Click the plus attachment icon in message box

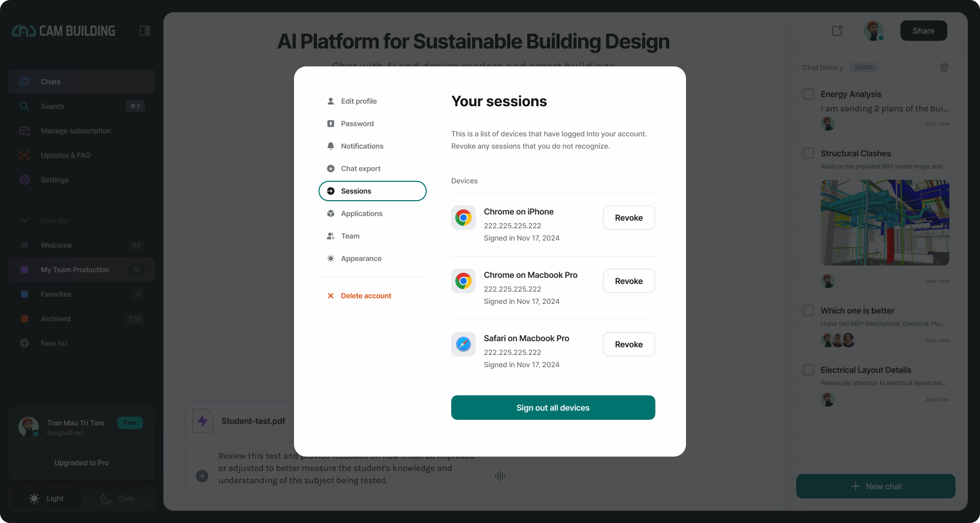202,476
